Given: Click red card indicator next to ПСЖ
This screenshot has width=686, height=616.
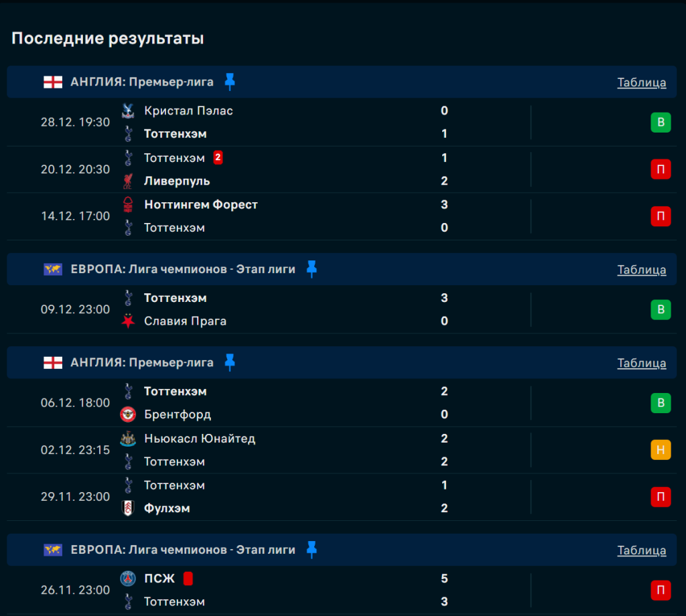Looking at the screenshot, I should pyautogui.click(x=188, y=579).
